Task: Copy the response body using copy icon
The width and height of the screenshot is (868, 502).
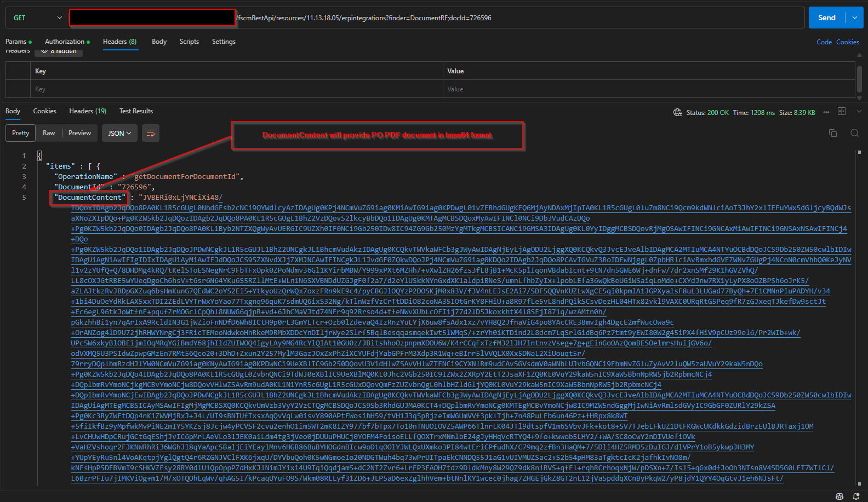Action: coord(832,133)
